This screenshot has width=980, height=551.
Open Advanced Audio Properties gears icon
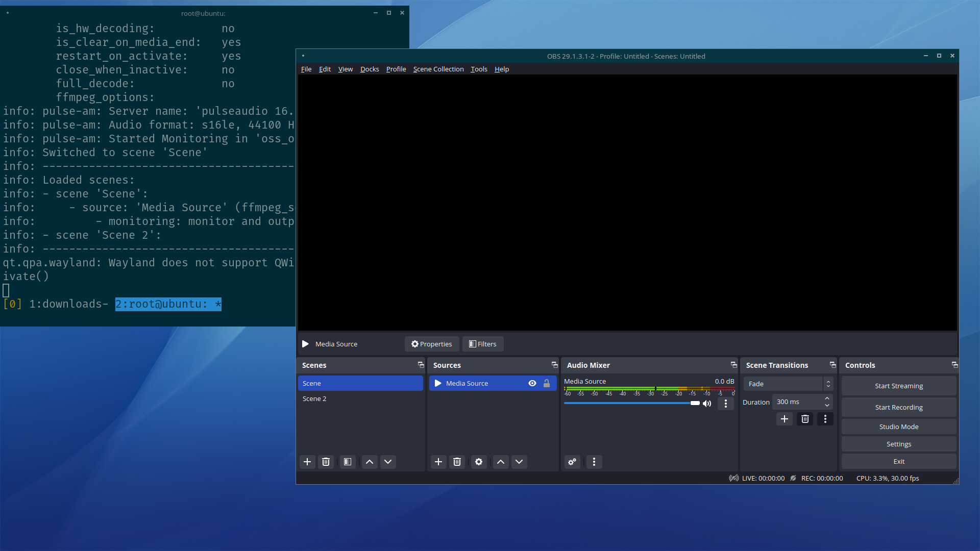[x=572, y=462]
